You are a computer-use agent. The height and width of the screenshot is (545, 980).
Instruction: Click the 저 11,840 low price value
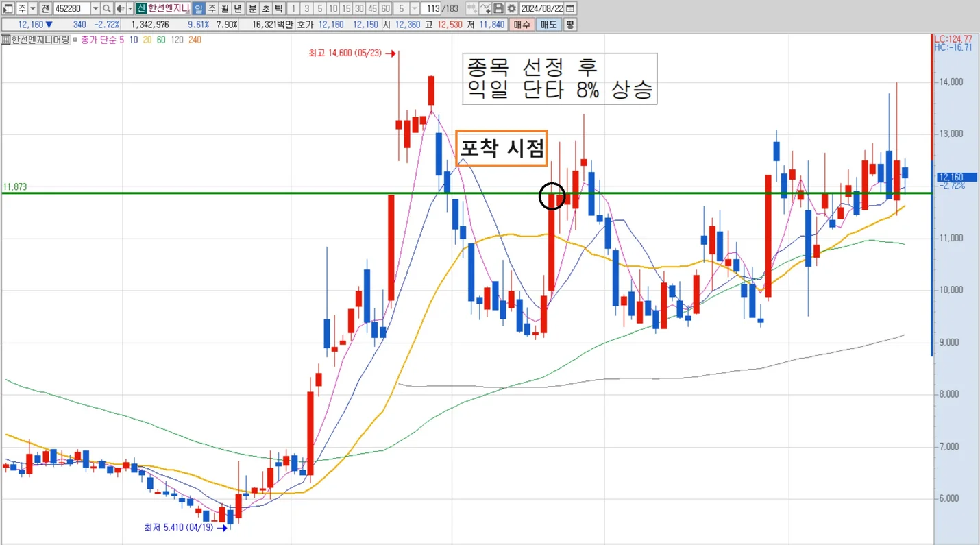pyautogui.click(x=486, y=25)
